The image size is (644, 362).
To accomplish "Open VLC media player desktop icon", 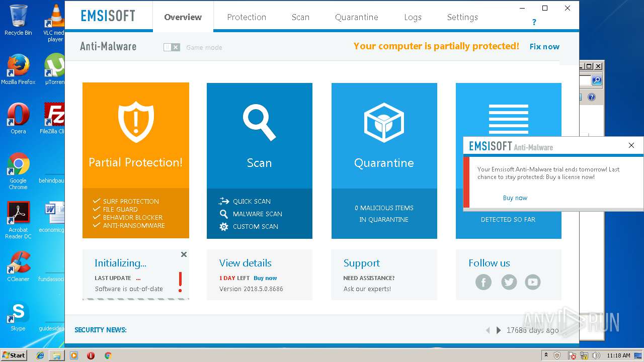I will (x=55, y=23).
